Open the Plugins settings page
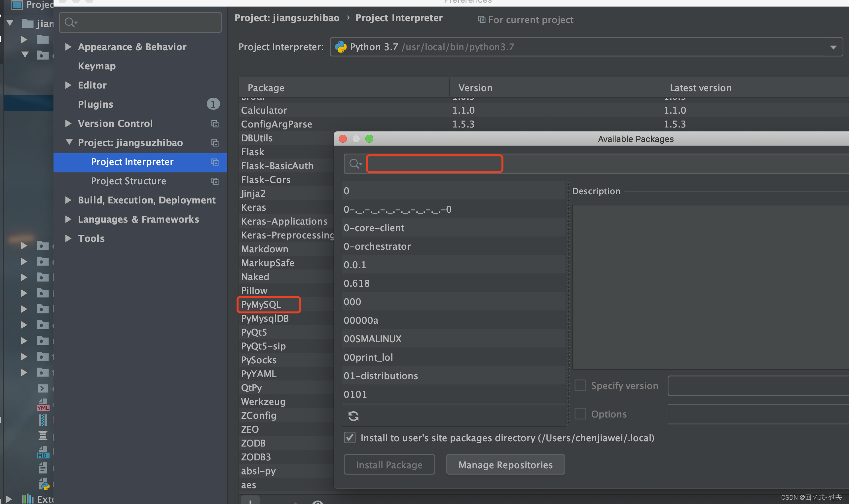The width and height of the screenshot is (849, 504). coord(95,104)
